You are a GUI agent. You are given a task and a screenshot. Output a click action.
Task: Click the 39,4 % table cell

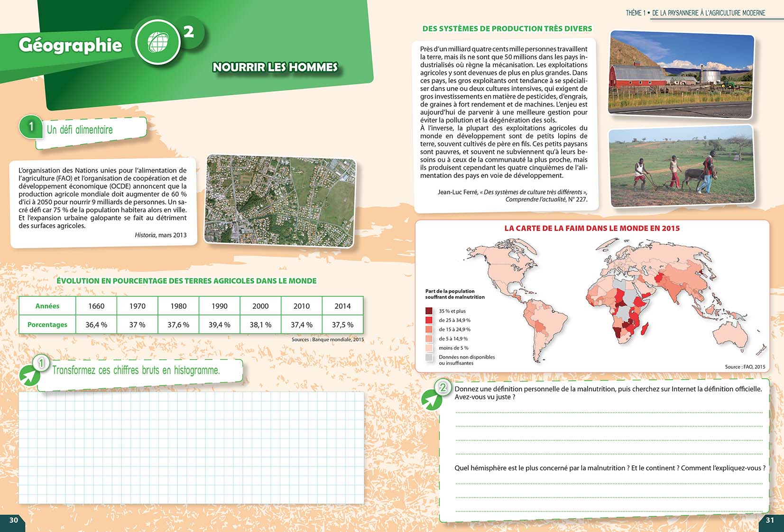point(220,325)
